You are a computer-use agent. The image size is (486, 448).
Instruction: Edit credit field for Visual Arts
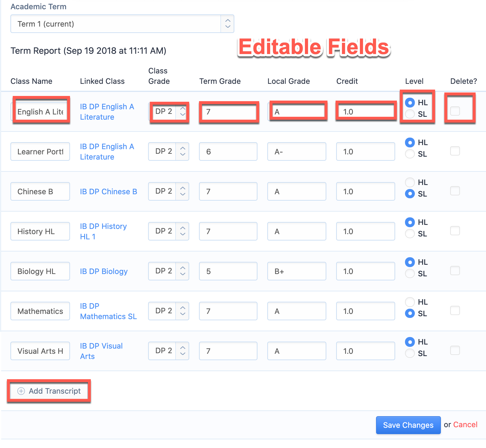pyautogui.click(x=366, y=351)
